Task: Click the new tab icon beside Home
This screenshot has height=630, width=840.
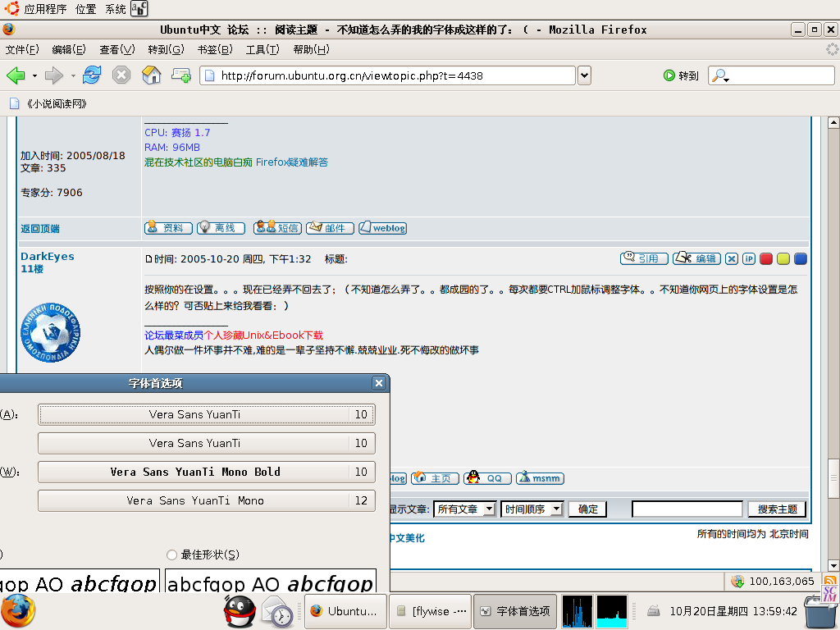Action: 181,75
